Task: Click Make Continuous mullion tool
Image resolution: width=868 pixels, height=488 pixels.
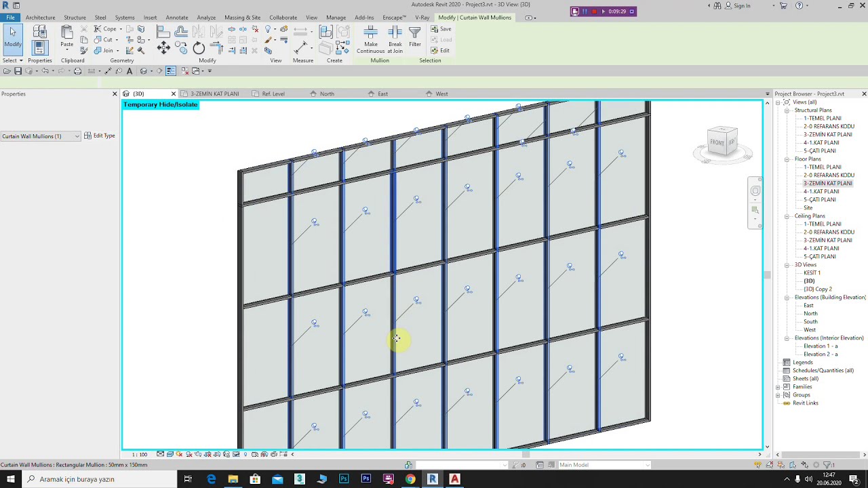Action: coord(370,40)
